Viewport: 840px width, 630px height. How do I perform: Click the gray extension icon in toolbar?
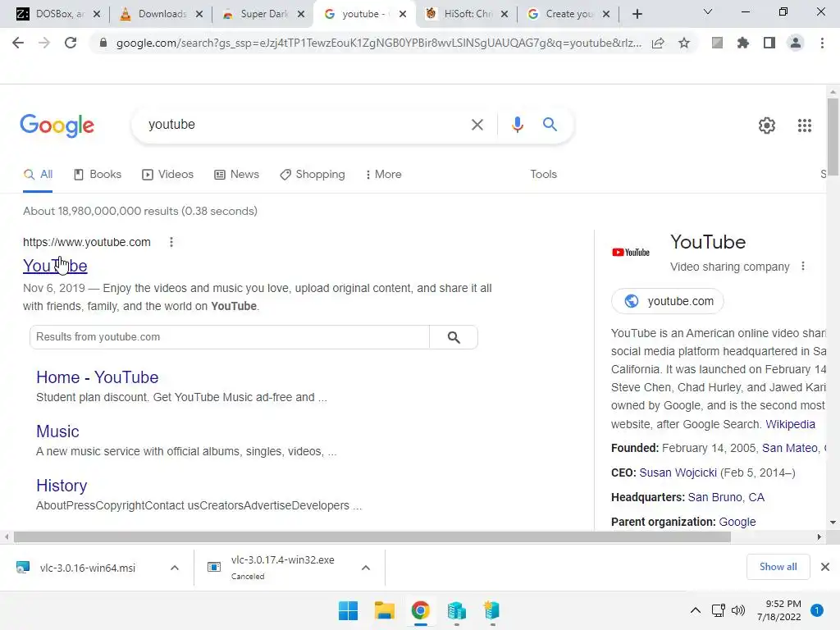(717, 43)
